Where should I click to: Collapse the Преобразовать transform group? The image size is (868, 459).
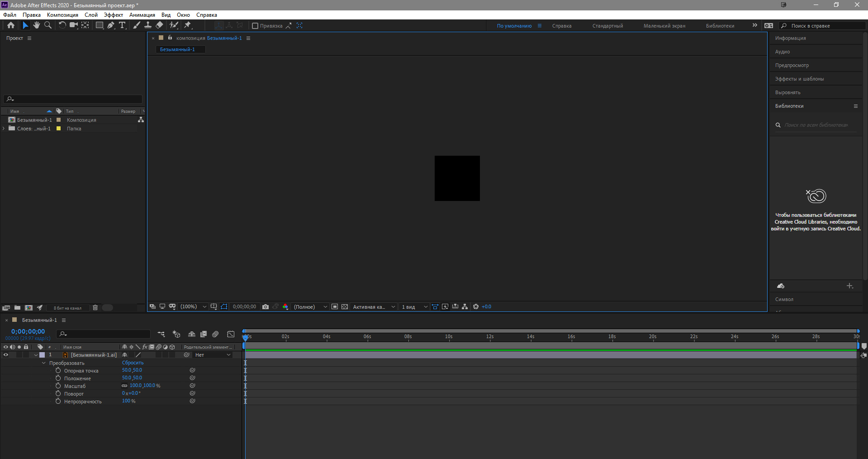pos(44,363)
